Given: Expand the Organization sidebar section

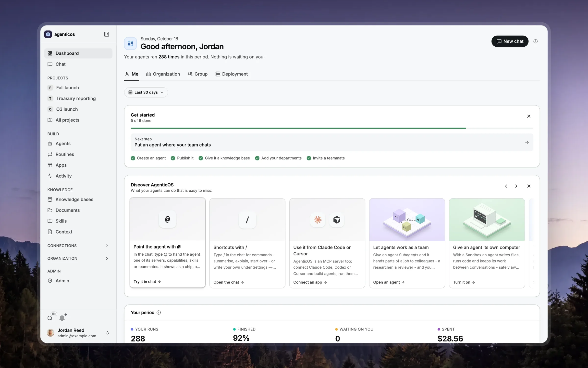Looking at the screenshot, I should click(x=78, y=258).
